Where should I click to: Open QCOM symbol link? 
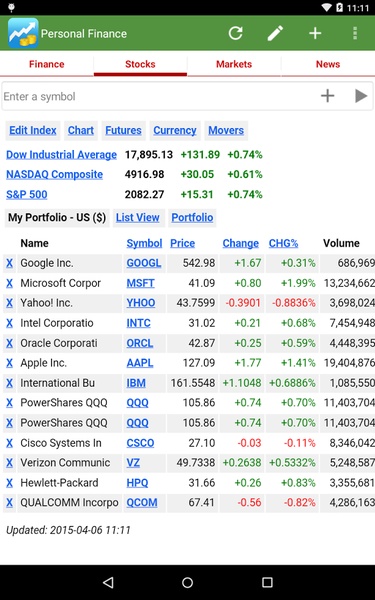pyautogui.click(x=142, y=503)
